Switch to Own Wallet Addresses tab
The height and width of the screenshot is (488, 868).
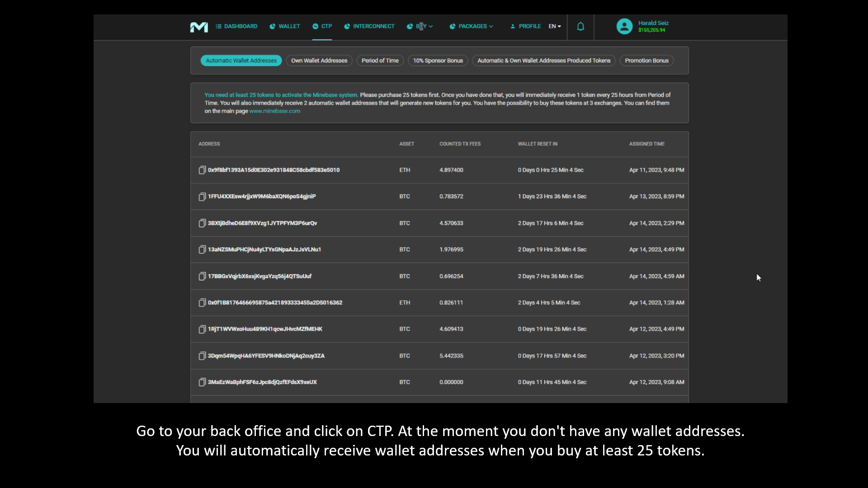319,61
